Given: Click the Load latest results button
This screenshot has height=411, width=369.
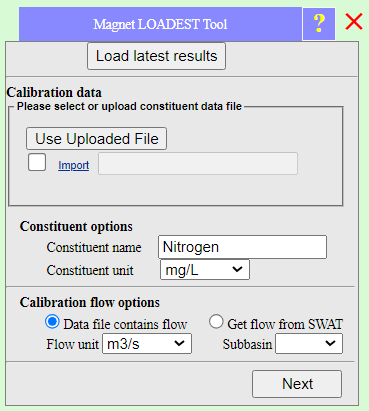Looking at the screenshot, I should tap(156, 56).
